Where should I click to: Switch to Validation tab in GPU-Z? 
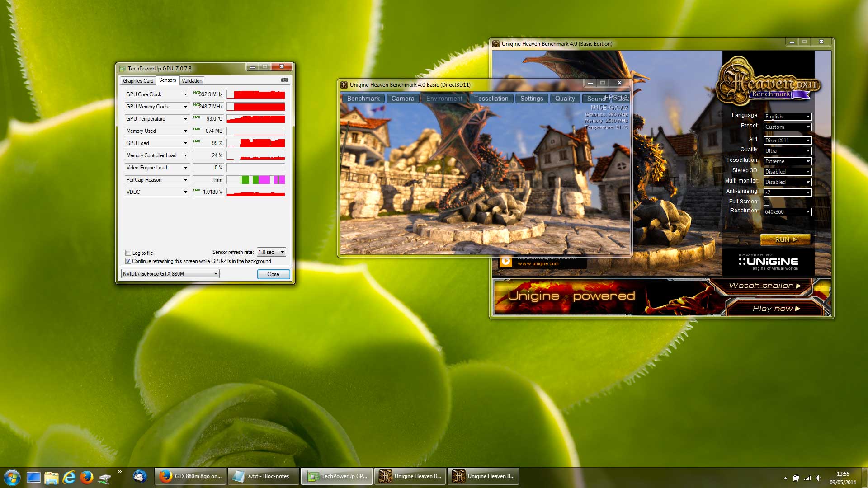[192, 81]
